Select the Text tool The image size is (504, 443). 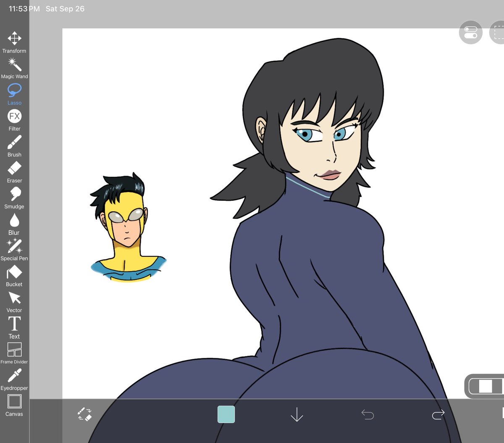pos(14,328)
